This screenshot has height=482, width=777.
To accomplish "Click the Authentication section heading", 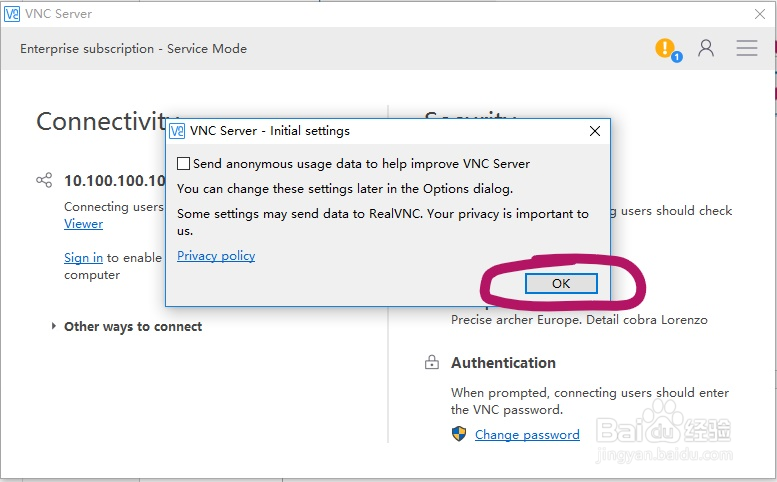I will click(503, 363).
